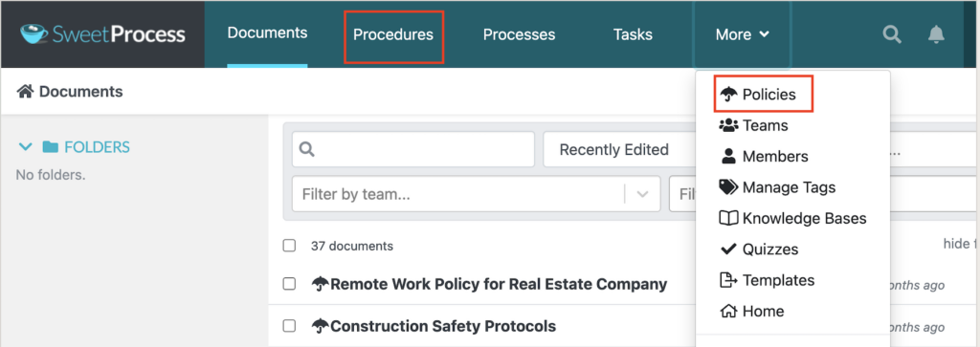Click the Documents breadcrumb link

click(x=80, y=92)
